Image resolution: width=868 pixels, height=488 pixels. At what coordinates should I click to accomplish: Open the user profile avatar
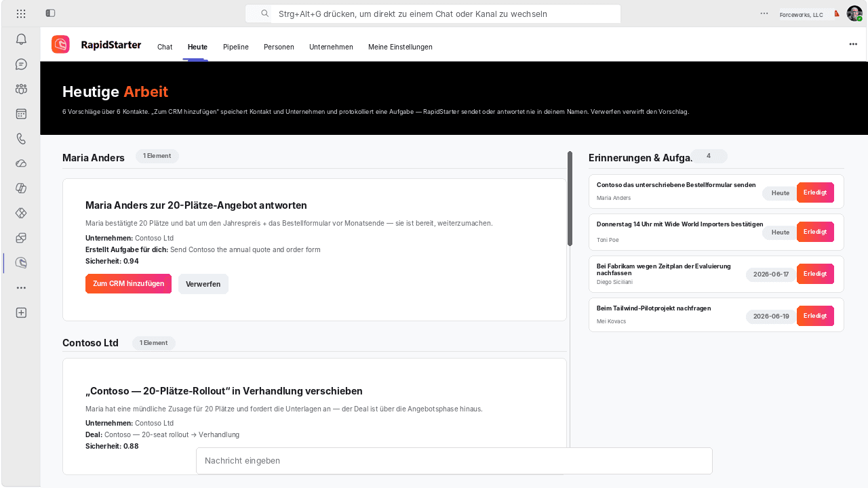(x=854, y=14)
